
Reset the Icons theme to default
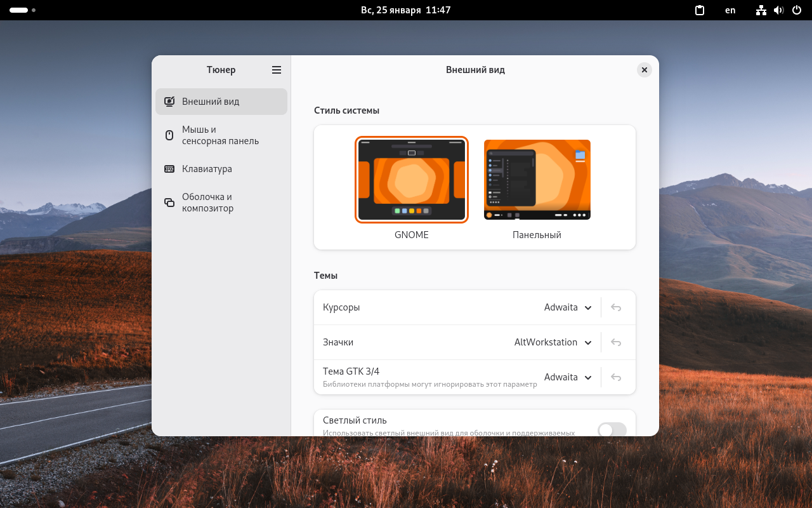[615, 342]
